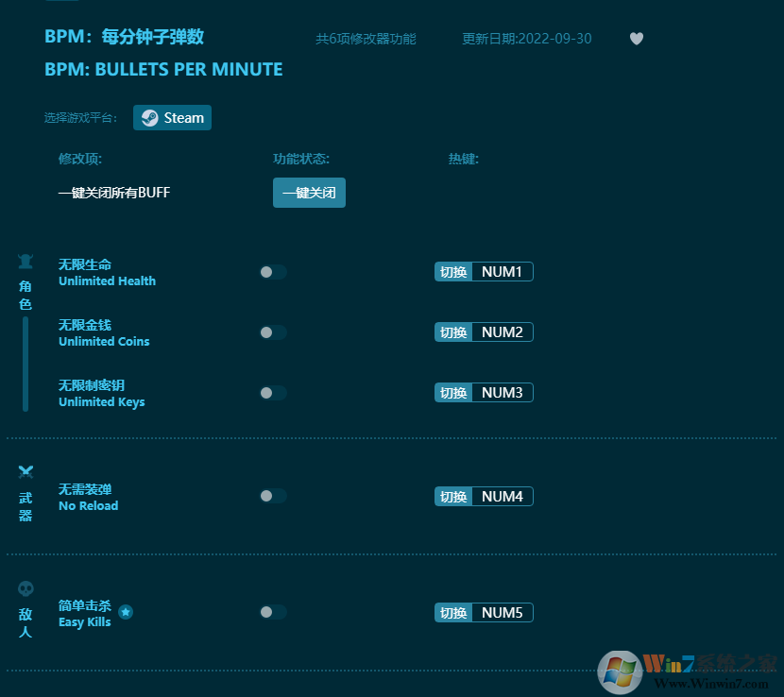Screen dimensions: 784x697
Task: Switch on Easy Kills toggle
Action: (273, 612)
